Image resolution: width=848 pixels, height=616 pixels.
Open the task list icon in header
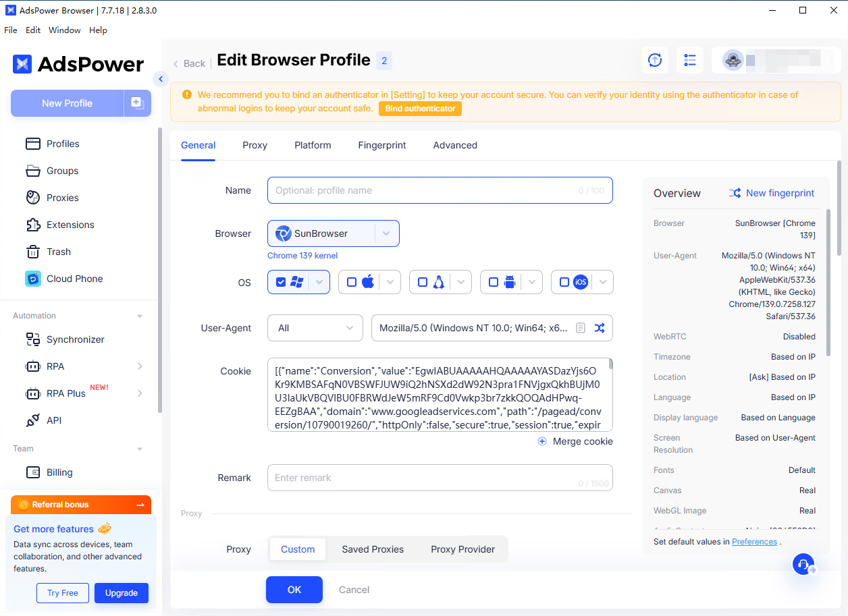pyautogui.click(x=689, y=60)
